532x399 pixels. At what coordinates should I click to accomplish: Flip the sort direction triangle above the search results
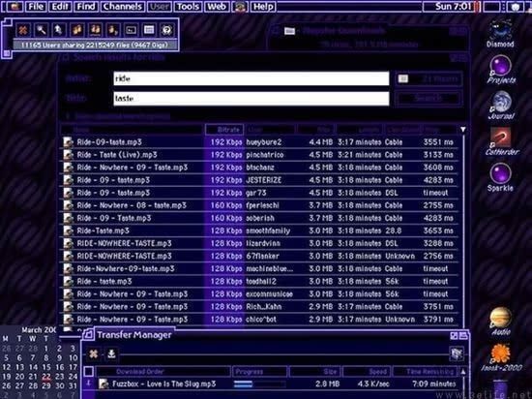pos(462,130)
